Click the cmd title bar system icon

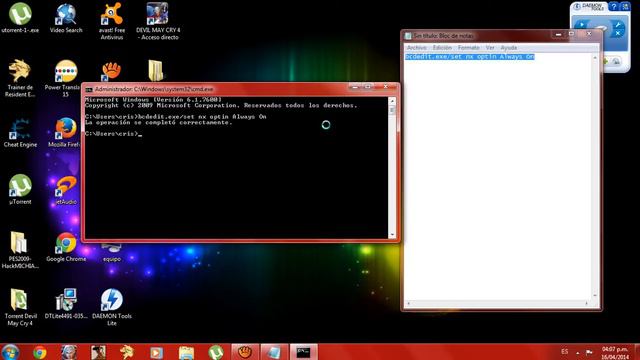click(x=89, y=89)
